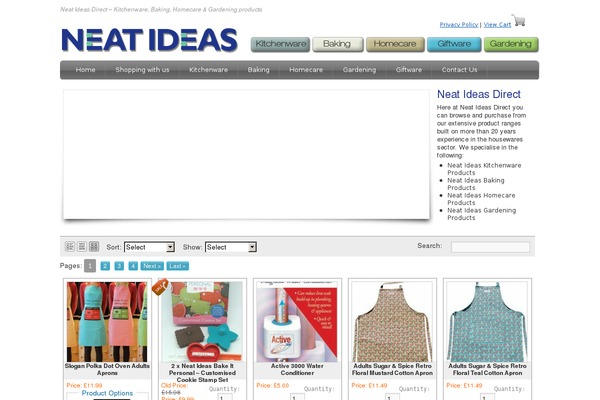Go to page 4
This screenshot has height=400, width=600.
click(133, 266)
